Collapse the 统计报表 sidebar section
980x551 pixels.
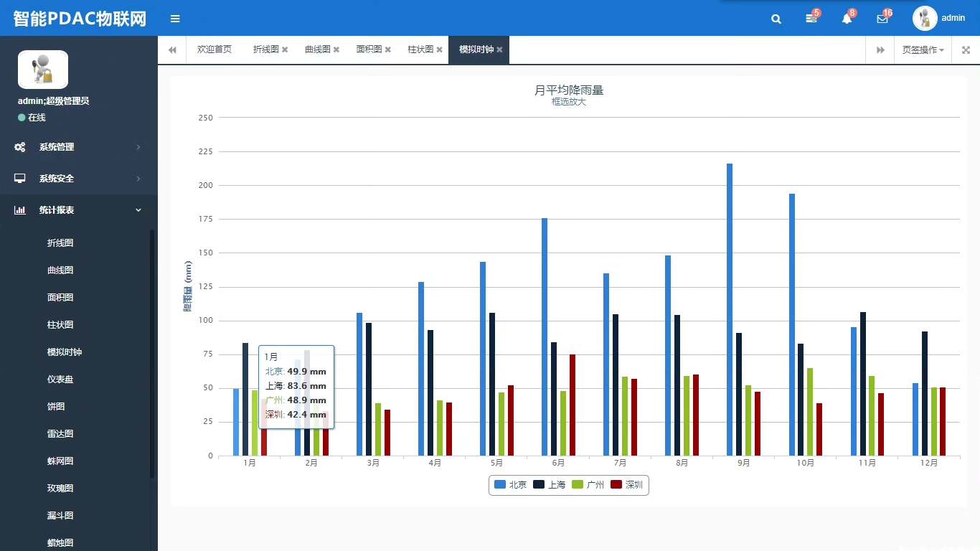pos(78,210)
